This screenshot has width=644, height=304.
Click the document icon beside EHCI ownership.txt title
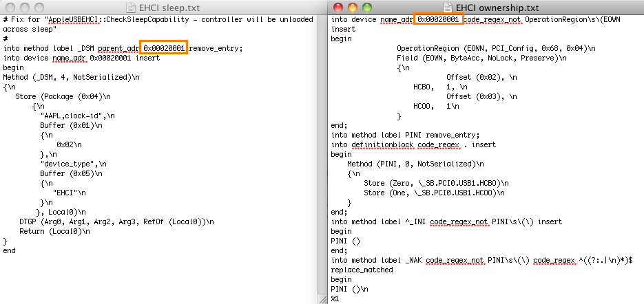click(448, 8)
